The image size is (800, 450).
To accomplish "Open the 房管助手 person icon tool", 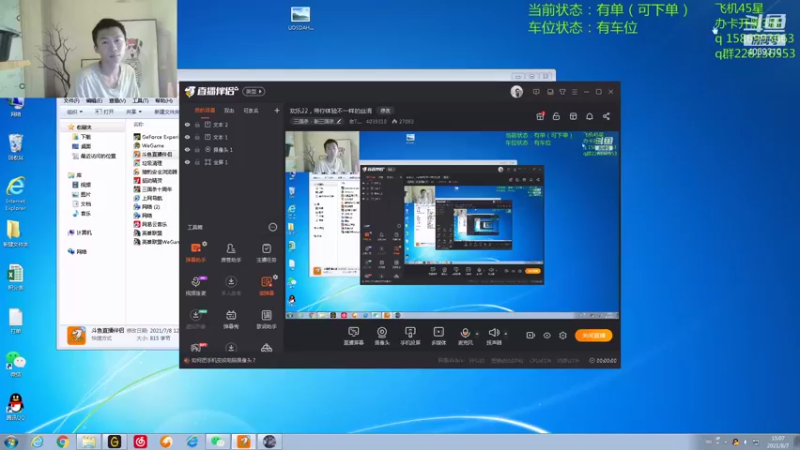I will 231,253.
